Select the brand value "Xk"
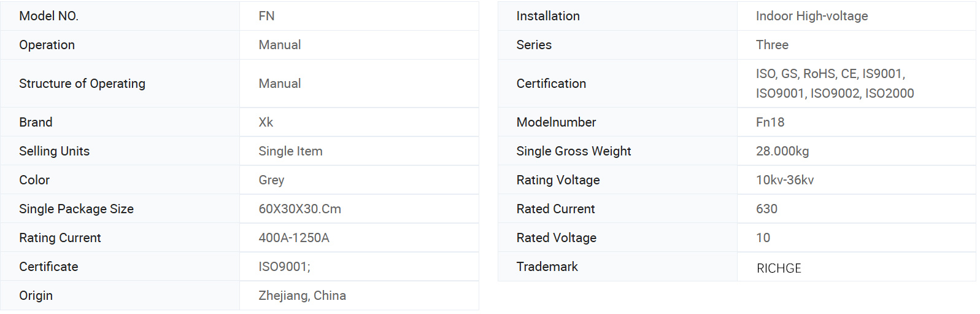The image size is (980, 314). 266,122
